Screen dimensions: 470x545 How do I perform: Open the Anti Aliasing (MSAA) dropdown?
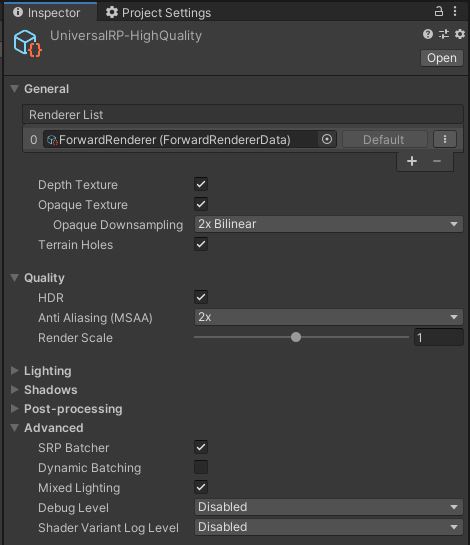point(329,317)
